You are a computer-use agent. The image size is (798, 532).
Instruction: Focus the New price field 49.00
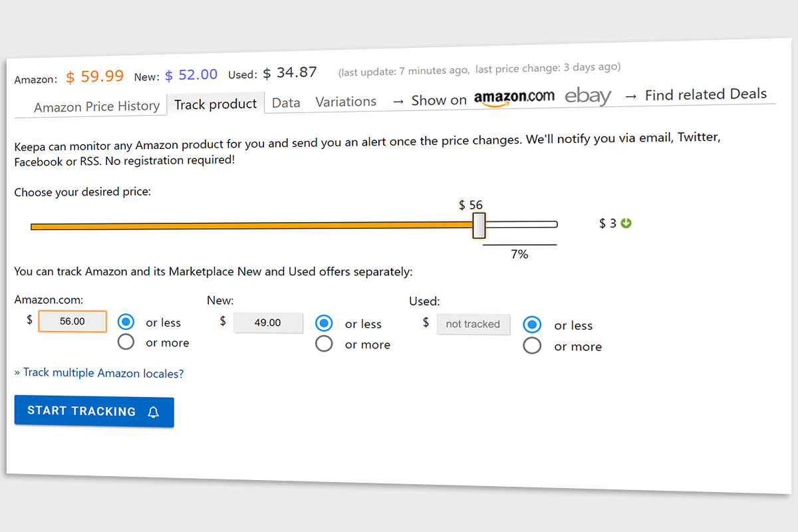point(269,323)
